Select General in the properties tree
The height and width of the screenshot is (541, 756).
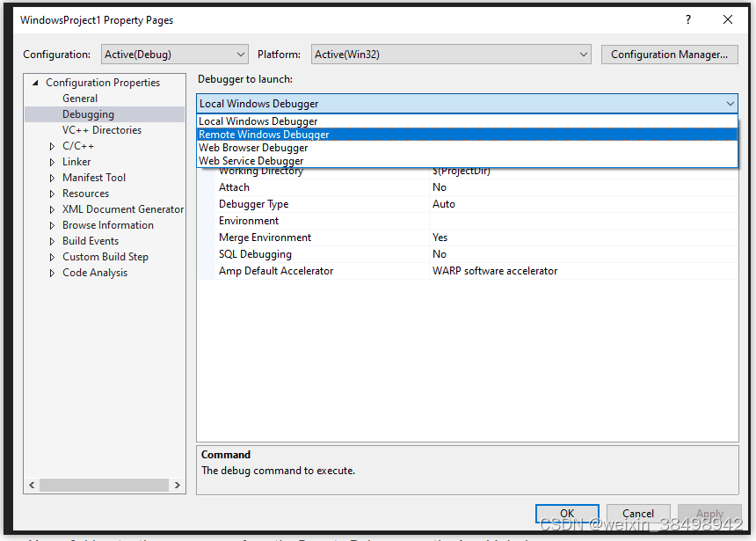(80, 99)
